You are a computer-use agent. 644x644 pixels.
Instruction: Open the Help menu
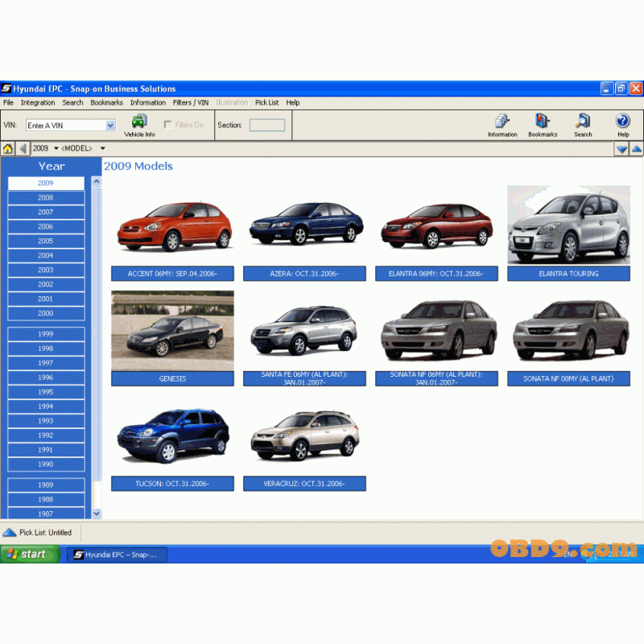coord(293,103)
